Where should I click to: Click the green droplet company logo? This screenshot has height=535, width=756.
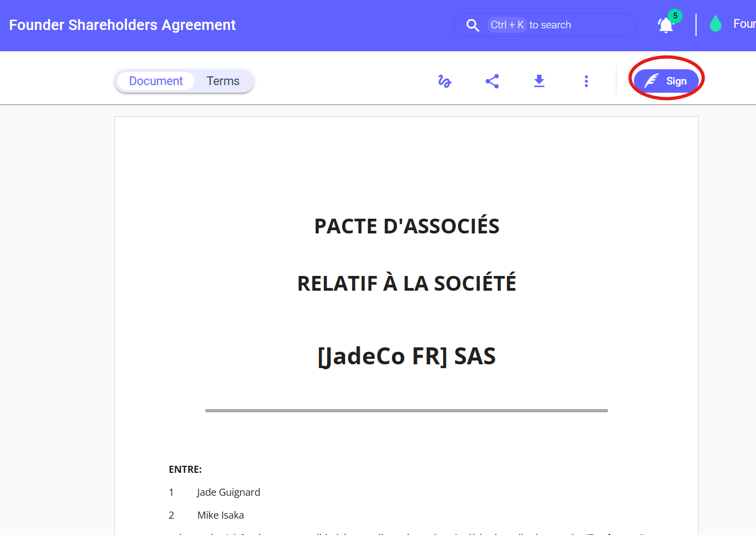click(x=715, y=24)
